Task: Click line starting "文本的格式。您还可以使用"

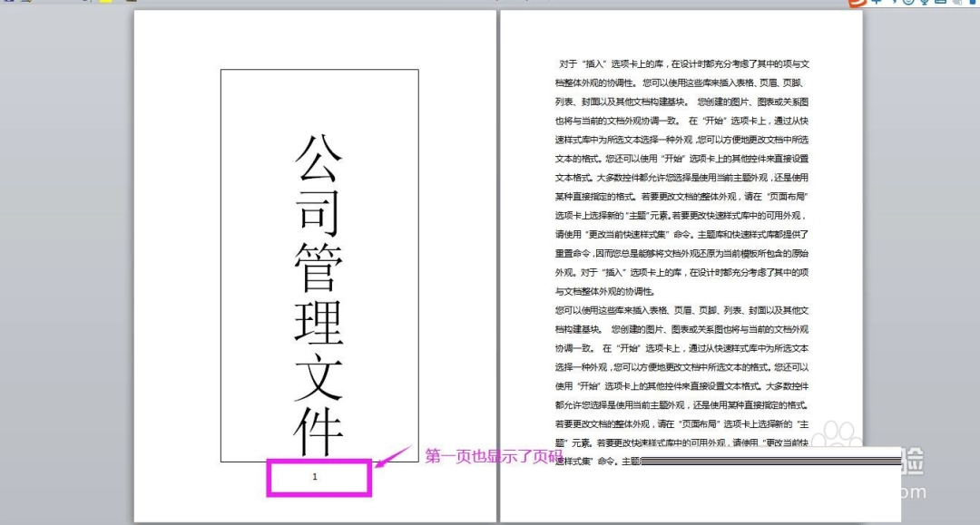Action: [681, 159]
